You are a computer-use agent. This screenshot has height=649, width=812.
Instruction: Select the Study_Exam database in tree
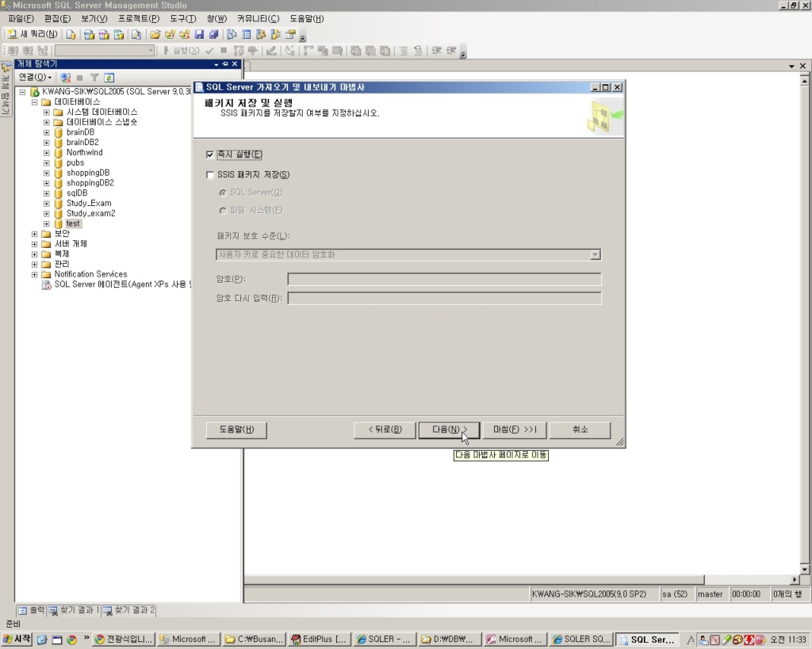click(x=89, y=204)
